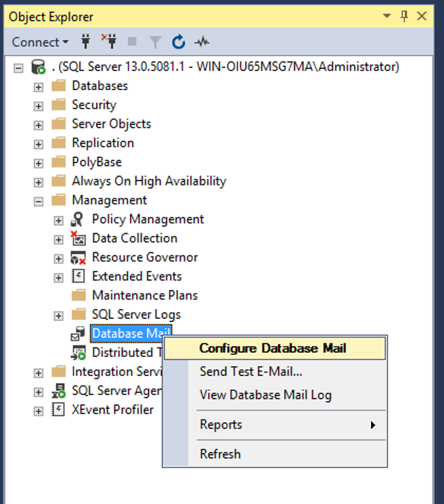
Task: Expand the Policy Management node
Action: point(58,221)
